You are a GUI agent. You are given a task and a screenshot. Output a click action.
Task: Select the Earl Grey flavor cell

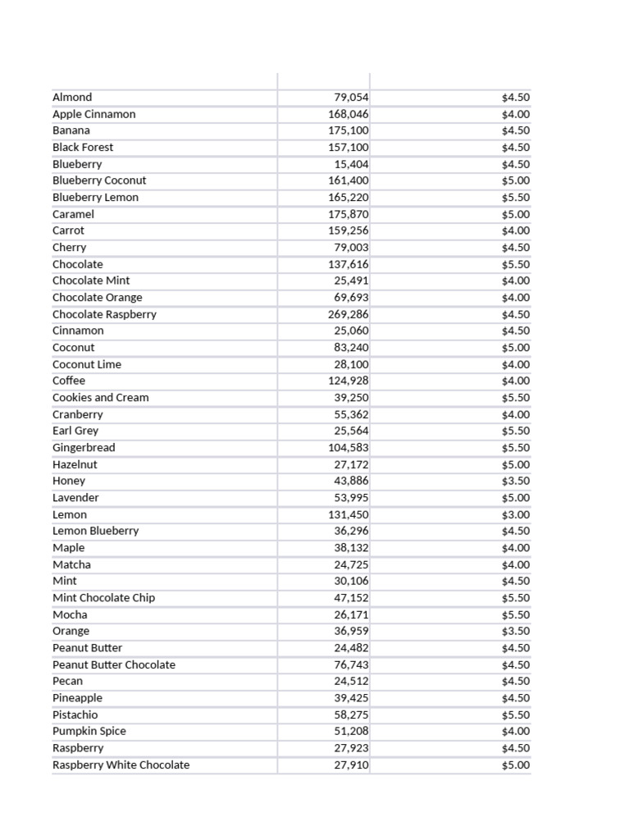(75, 431)
